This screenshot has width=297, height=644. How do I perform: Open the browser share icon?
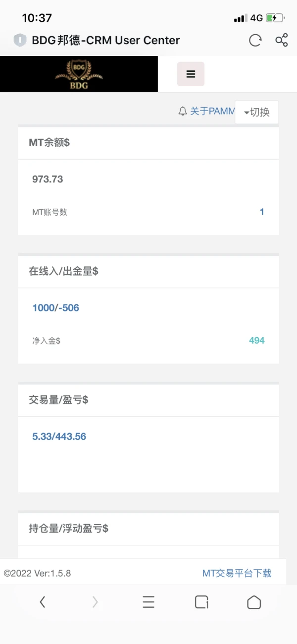(281, 41)
